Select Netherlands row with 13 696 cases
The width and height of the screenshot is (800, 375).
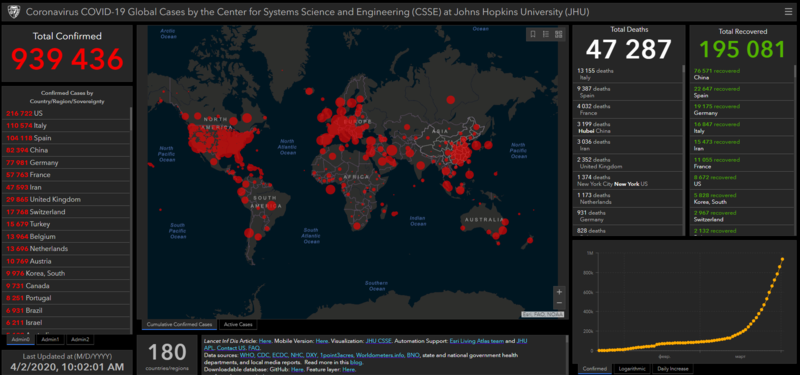66,248
